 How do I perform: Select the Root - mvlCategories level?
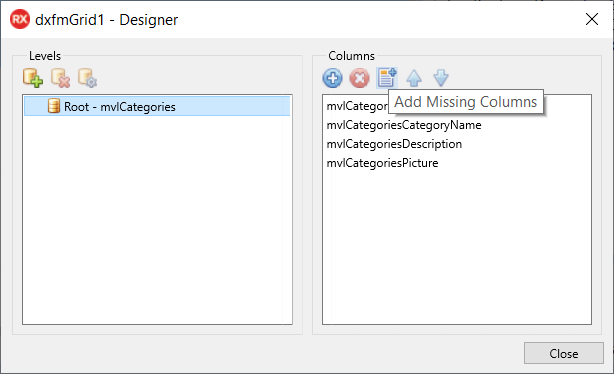(157, 107)
